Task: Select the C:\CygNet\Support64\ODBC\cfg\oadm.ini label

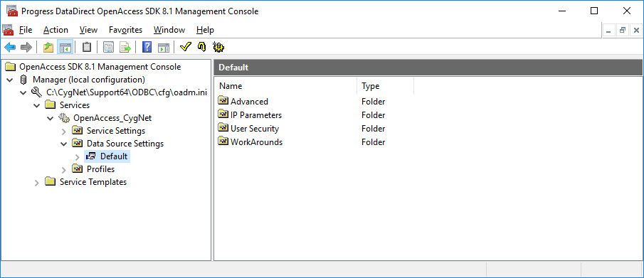Action: click(x=127, y=92)
